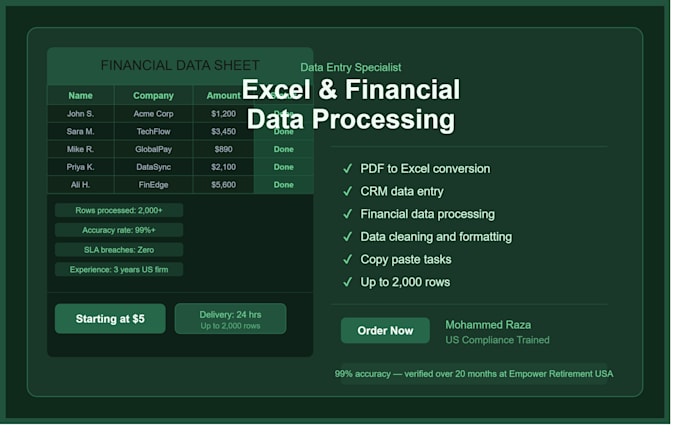Select the Company column header
This screenshot has width=680, height=434.
155,97
